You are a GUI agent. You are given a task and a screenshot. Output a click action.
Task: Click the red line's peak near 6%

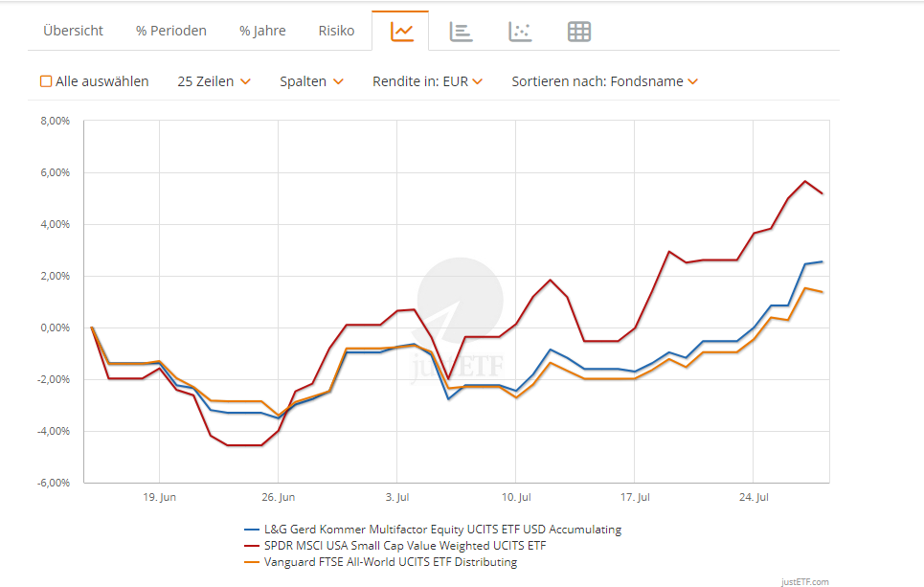[x=805, y=181]
